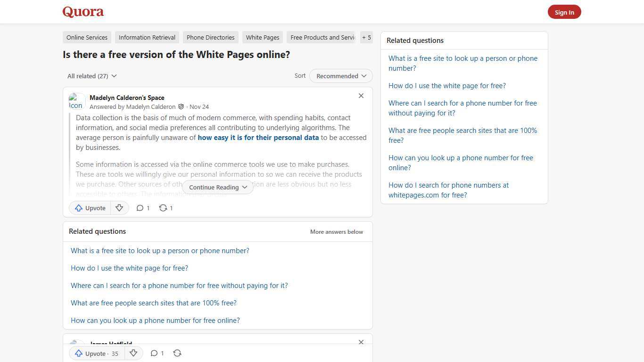This screenshot has width=644, height=362.
Task: Expand the All related filter
Action: pos(92,76)
